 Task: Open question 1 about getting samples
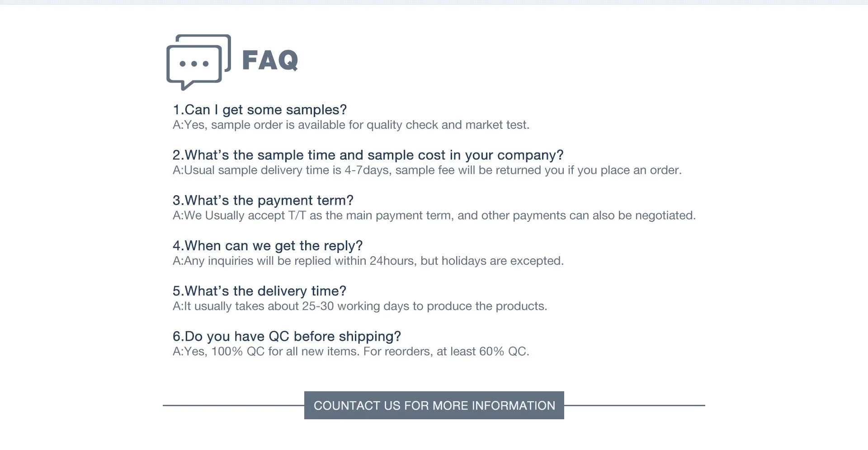[x=259, y=110]
